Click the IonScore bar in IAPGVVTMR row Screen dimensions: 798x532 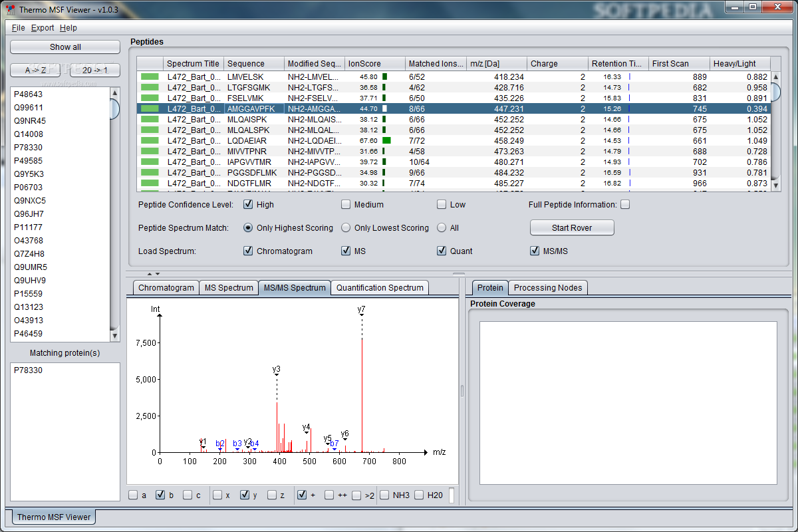(384, 162)
